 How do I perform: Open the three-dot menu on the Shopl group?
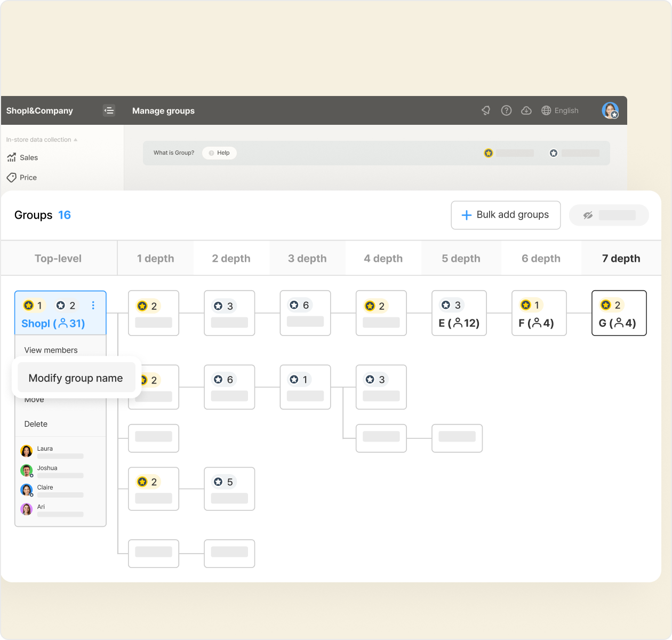pyautogui.click(x=93, y=306)
